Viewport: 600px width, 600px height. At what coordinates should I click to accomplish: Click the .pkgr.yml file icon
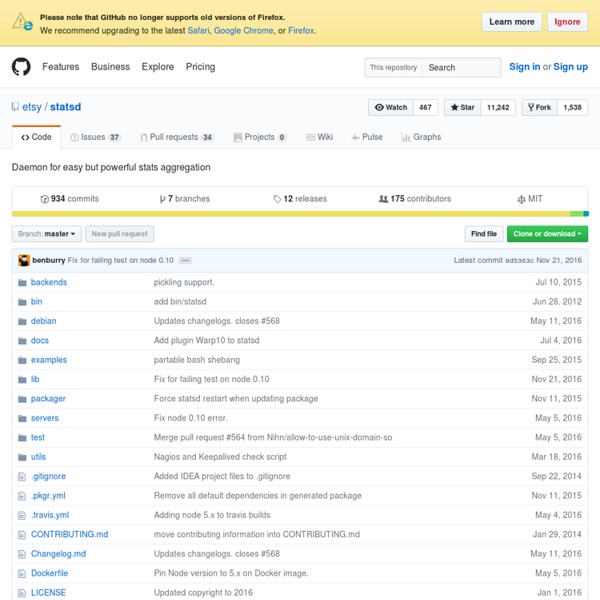22,496
